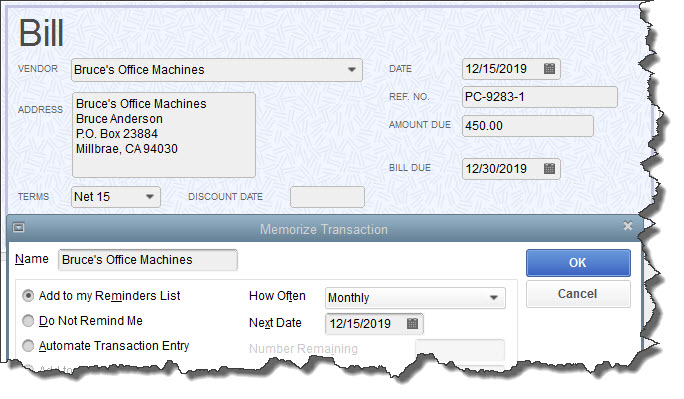Screen dimensions: 684x399
Task: Click the vendor Address text box
Action: [x=164, y=135]
